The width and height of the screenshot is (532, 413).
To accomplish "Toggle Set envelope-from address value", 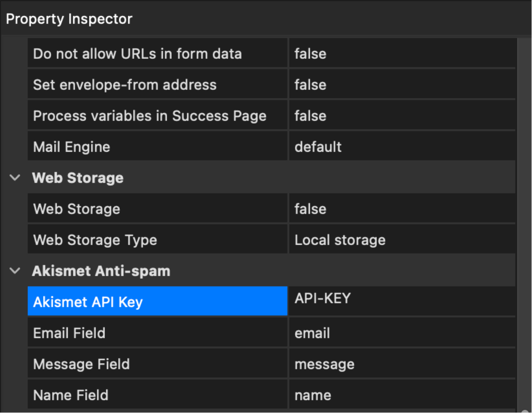I will 402,85.
